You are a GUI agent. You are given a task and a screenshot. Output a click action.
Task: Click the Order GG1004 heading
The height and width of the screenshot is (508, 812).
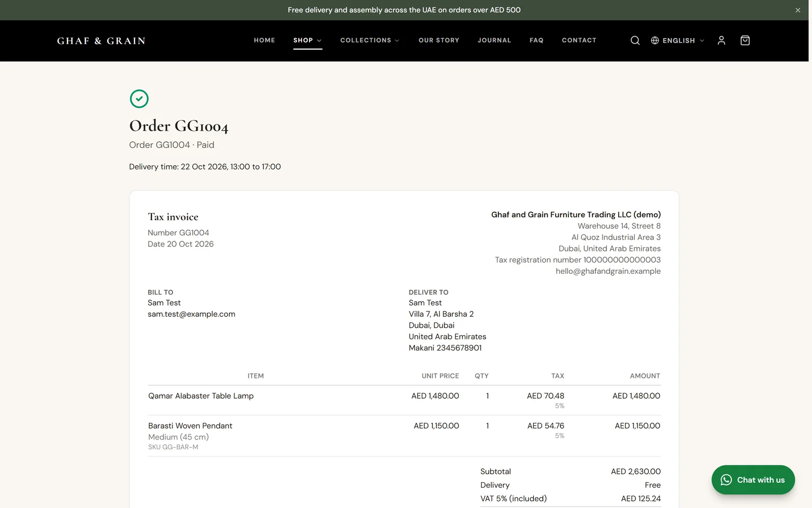pos(179,126)
